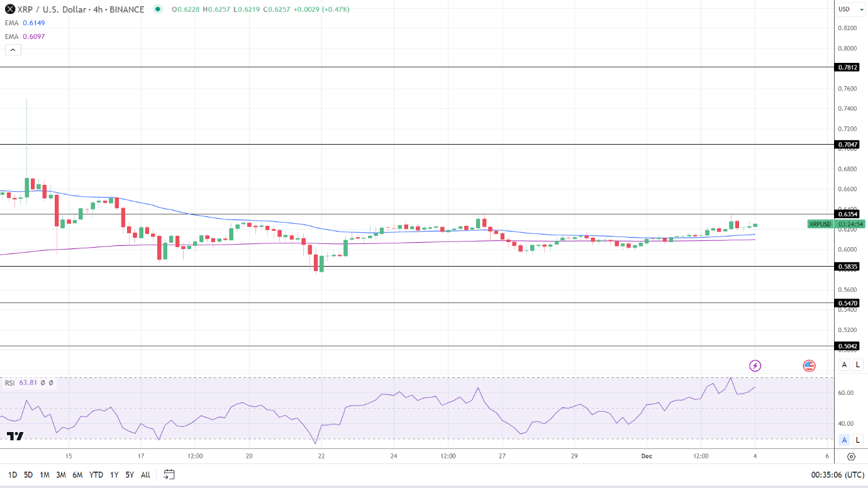Click the TradingView logo

[16, 436]
